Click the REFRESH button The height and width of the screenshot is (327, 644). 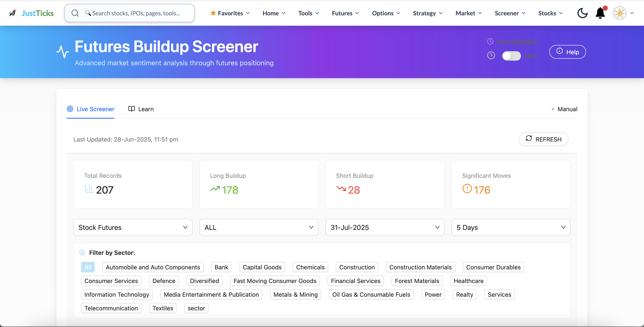(543, 139)
